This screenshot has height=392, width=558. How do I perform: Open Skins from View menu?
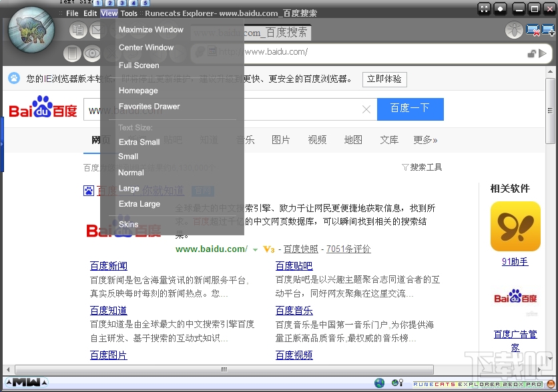[x=128, y=224]
